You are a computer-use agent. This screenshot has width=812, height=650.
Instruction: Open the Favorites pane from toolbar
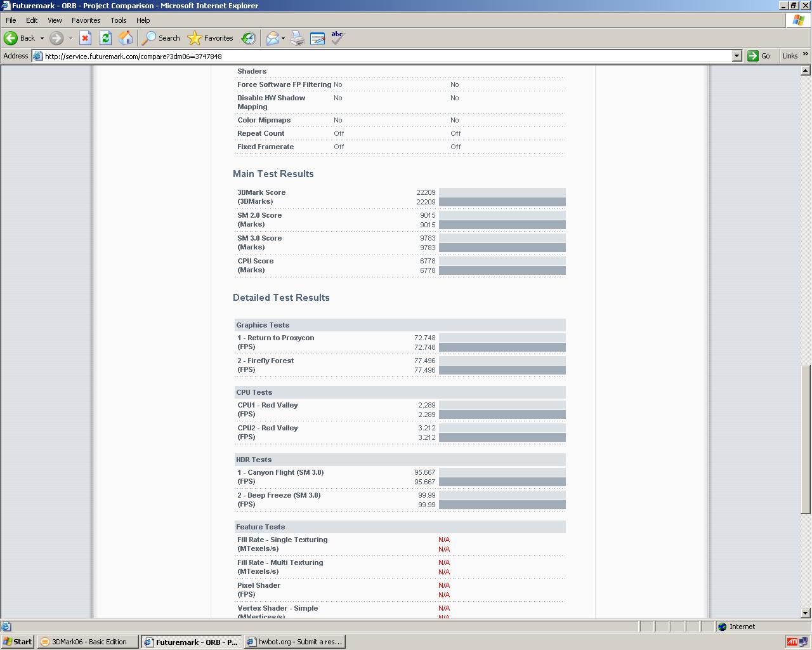tap(211, 38)
